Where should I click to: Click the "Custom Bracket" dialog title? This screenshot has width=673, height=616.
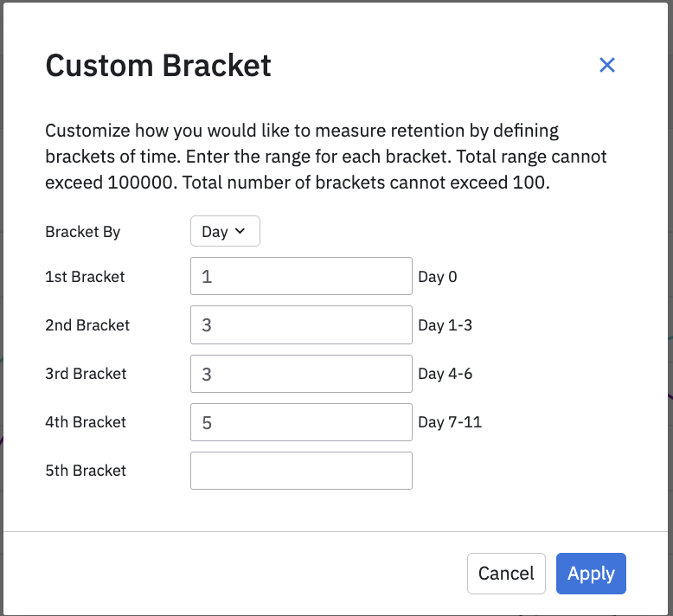(158, 66)
